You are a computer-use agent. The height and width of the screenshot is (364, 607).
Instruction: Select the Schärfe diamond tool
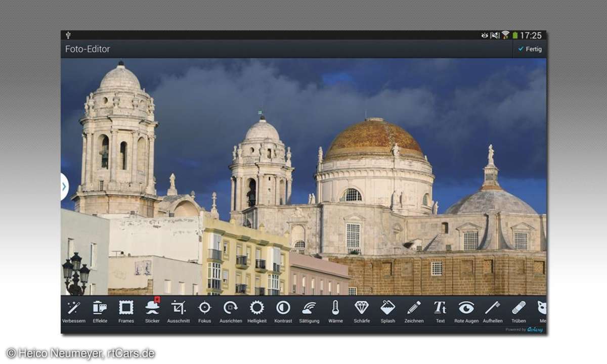point(362,311)
